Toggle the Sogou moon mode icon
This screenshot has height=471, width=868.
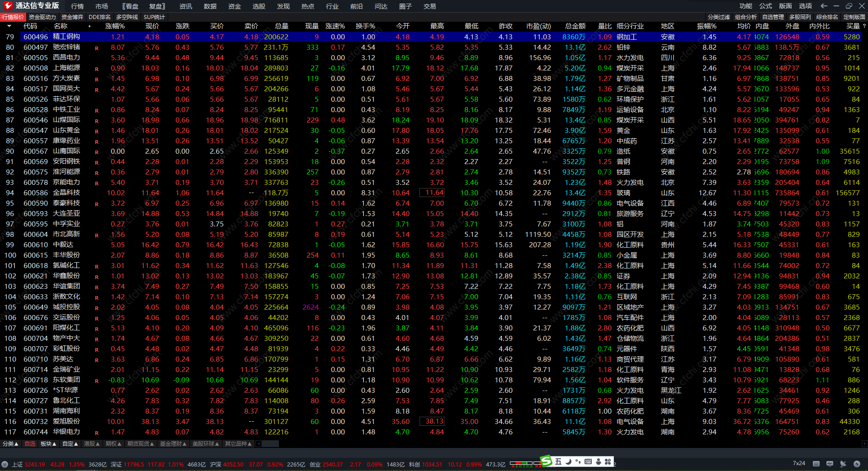tap(568, 462)
